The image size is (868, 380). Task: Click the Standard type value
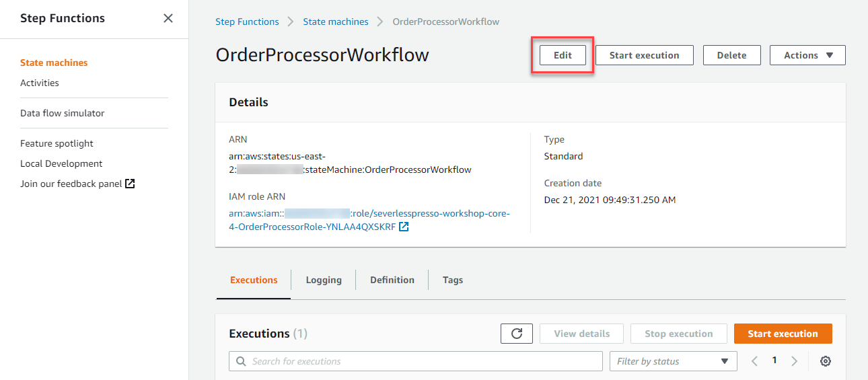[x=563, y=156]
